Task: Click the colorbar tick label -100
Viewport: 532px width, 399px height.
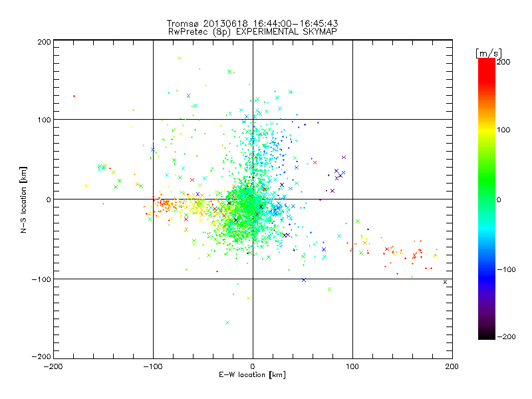Action: [x=506, y=270]
